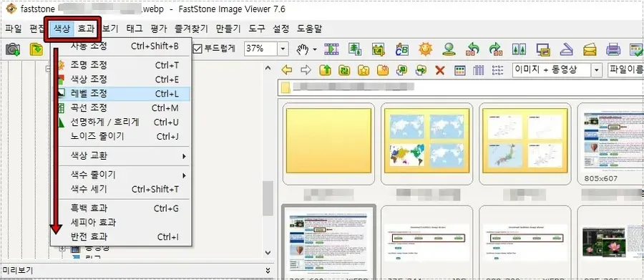Open the 37% zoom dropdown
This screenshot has width=644, height=280.
(283, 49)
